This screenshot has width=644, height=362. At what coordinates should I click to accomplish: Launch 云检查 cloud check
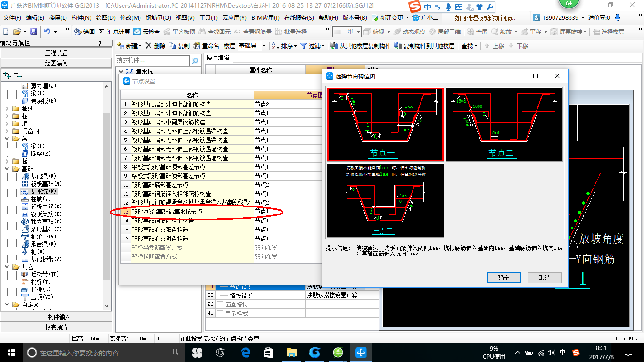(x=147, y=32)
